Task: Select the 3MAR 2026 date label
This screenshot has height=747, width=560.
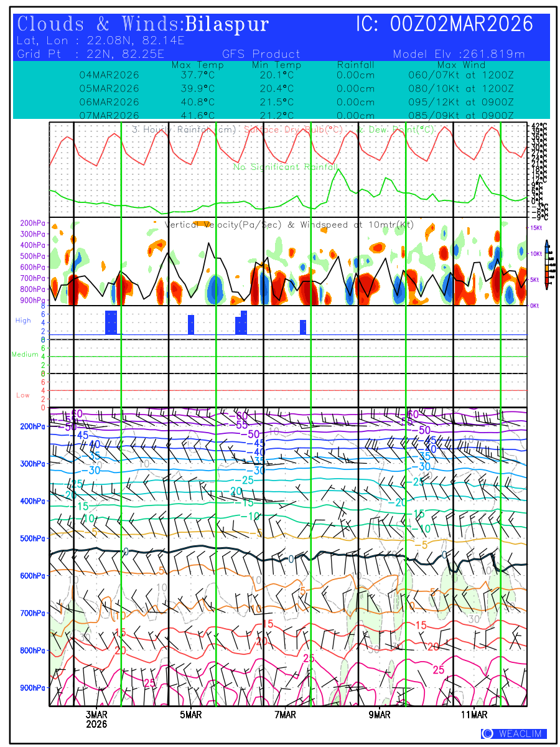Action: pyautogui.click(x=96, y=720)
